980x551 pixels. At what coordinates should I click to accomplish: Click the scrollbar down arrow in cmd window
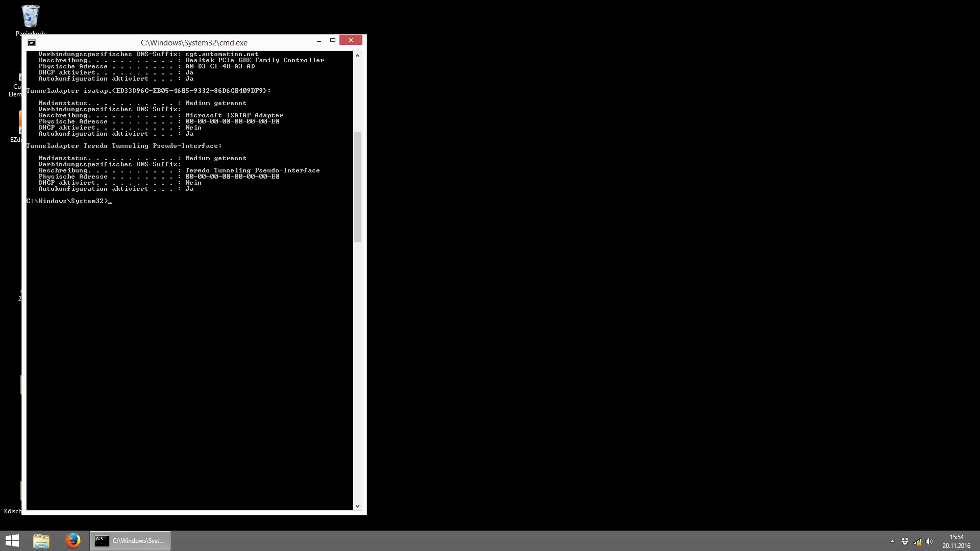click(x=357, y=506)
